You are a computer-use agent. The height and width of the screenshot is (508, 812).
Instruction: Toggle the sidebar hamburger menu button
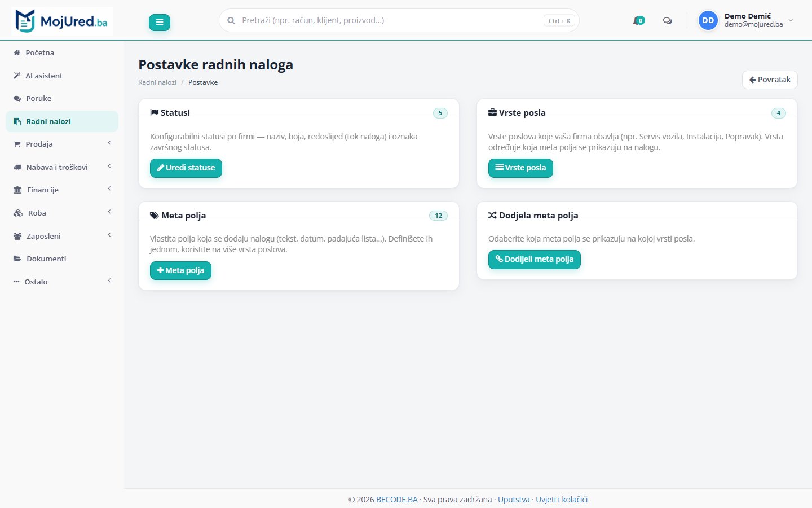point(160,22)
